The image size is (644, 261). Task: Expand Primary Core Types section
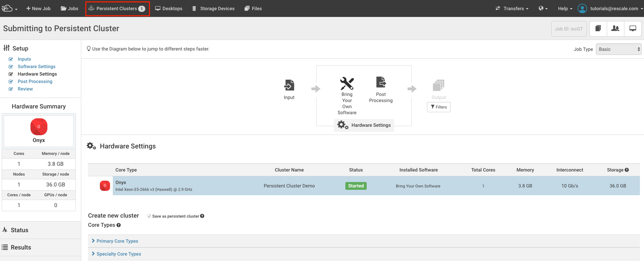point(117,241)
